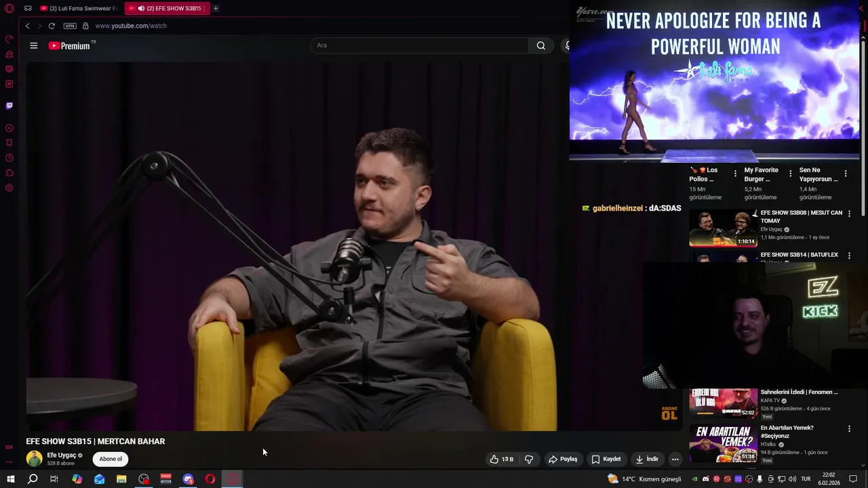Viewport: 868px width, 488px height.
Task: Save video with the Kaydet button
Action: pos(606,459)
